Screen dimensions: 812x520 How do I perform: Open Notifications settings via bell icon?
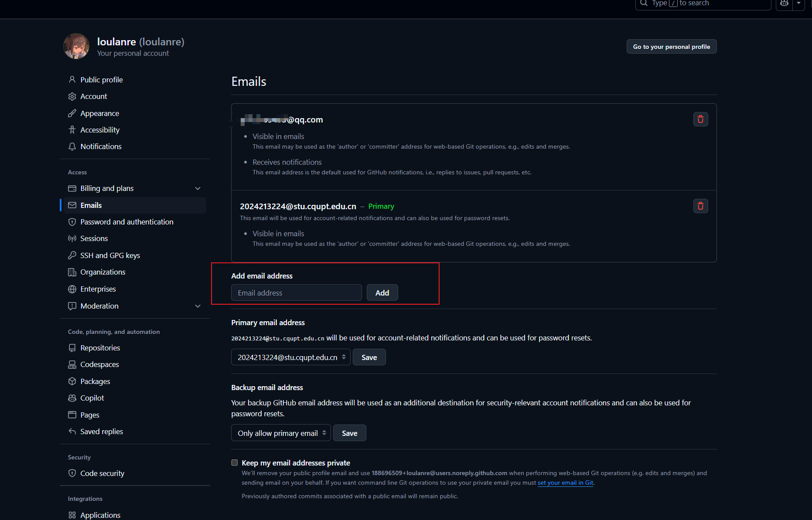click(72, 146)
